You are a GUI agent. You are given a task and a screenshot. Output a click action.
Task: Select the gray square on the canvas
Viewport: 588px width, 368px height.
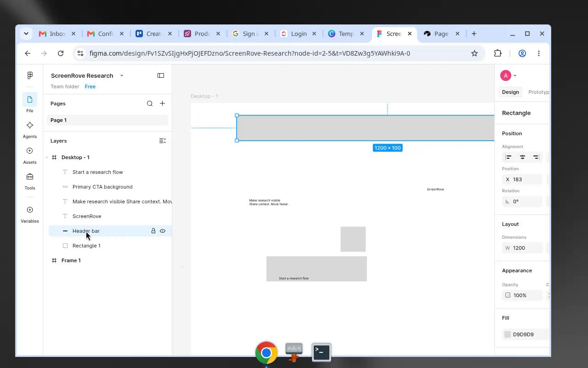point(353,239)
